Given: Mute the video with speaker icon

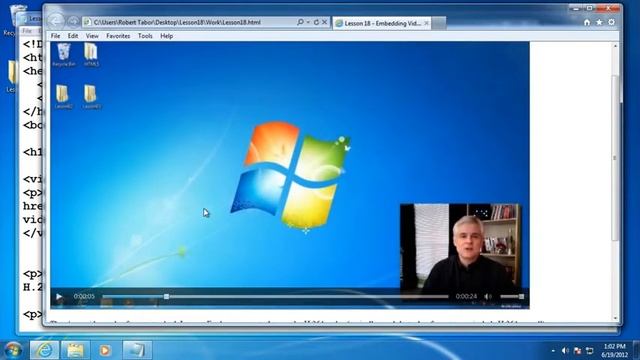Looking at the screenshot, I should click(488, 297).
